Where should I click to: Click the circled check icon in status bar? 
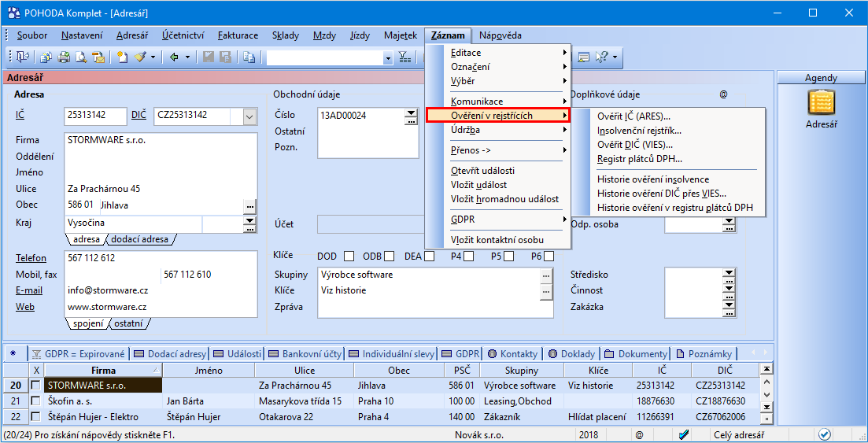point(826,434)
